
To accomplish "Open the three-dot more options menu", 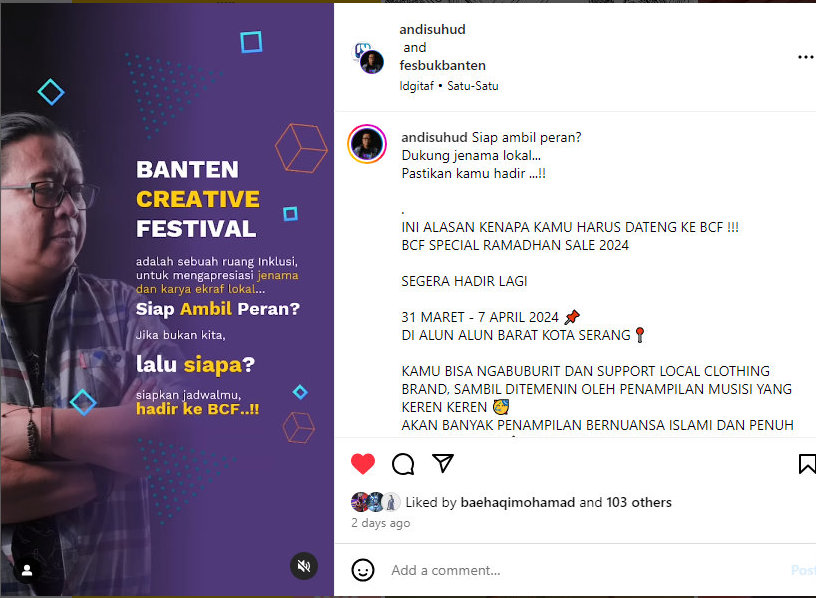I will pos(806,57).
